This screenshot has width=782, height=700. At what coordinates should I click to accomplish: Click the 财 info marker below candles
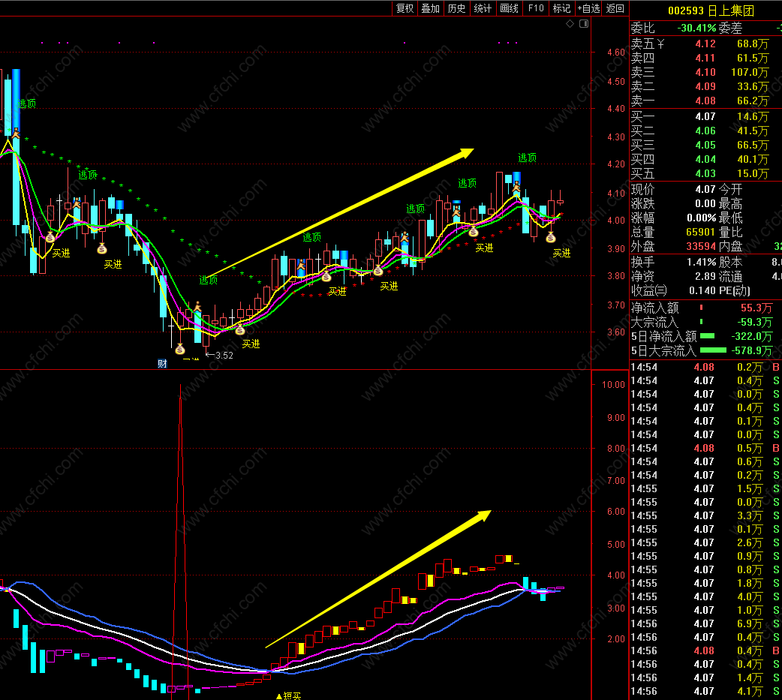click(162, 363)
